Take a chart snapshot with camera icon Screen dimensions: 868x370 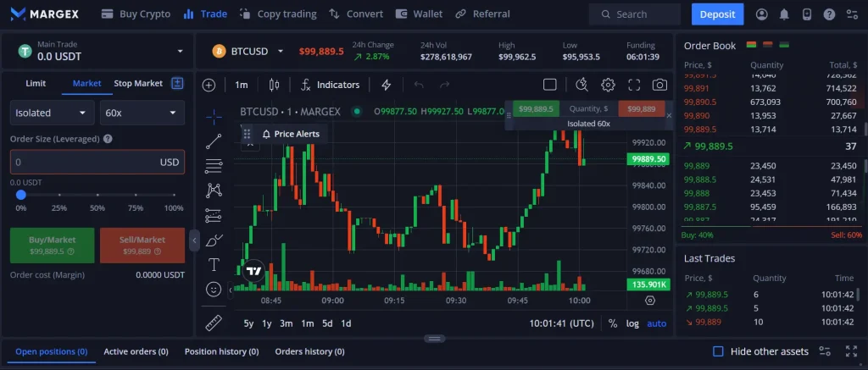click(x=659, y=85)
